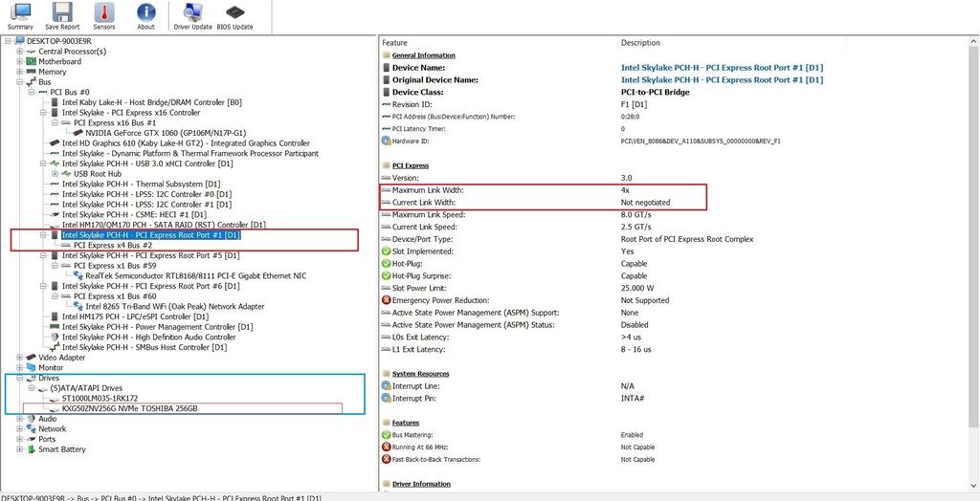
Task: Select the KXG50ZNV256G NVMe TOSHIBA drive
Action: pos(136,408)
